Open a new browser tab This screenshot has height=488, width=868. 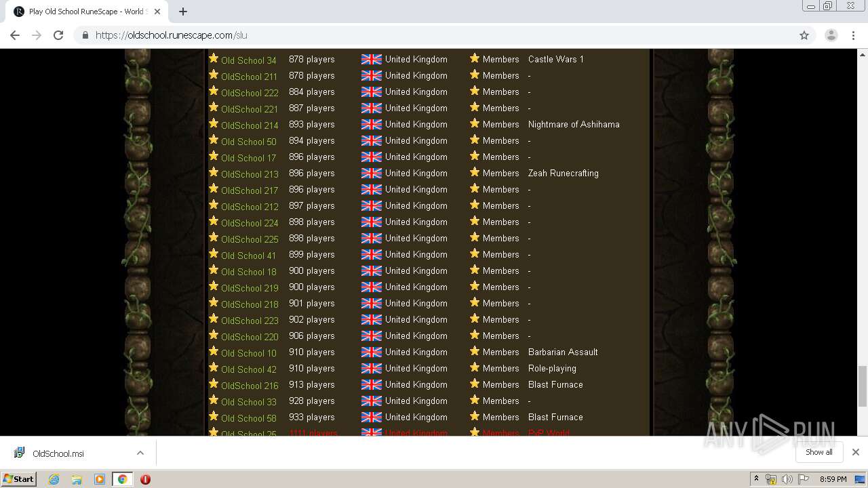[x=183, y=12]
